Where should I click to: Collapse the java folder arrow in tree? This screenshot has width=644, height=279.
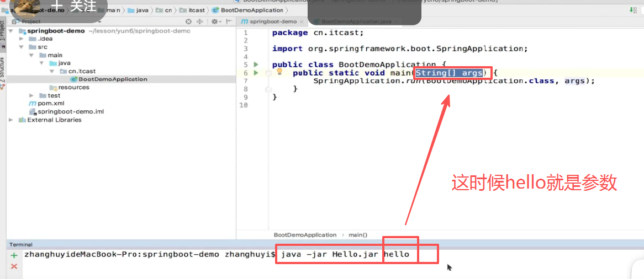41,63
